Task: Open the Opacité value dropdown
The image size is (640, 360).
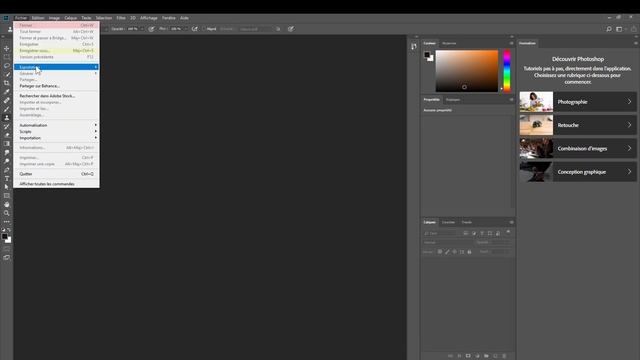Action: (142, 29)
